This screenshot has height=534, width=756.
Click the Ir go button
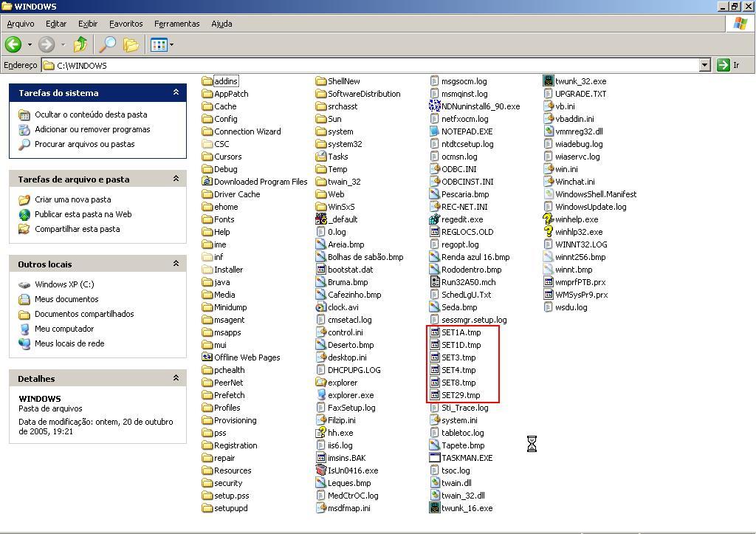pyautogui.click(x=729, y=65)
